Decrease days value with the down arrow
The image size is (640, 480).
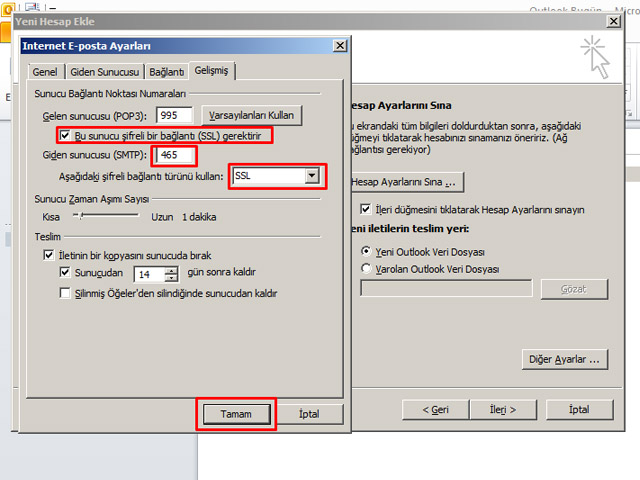171,278
